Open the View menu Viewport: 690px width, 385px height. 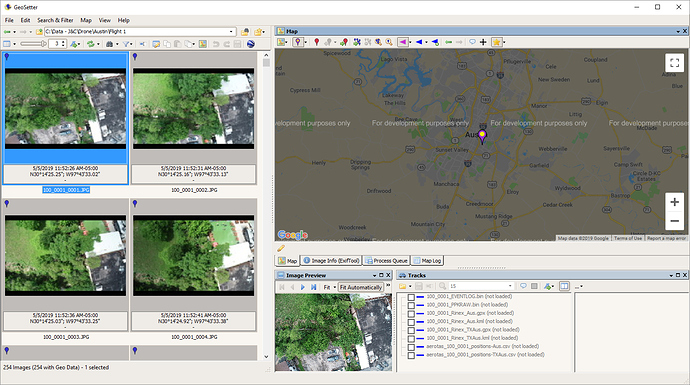(105, 20)
